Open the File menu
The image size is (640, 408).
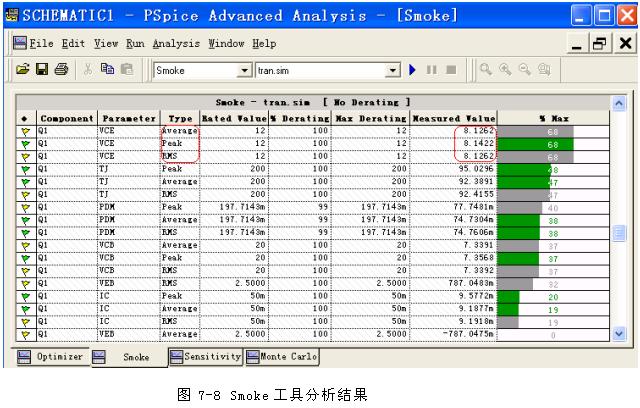coord(41,43)
